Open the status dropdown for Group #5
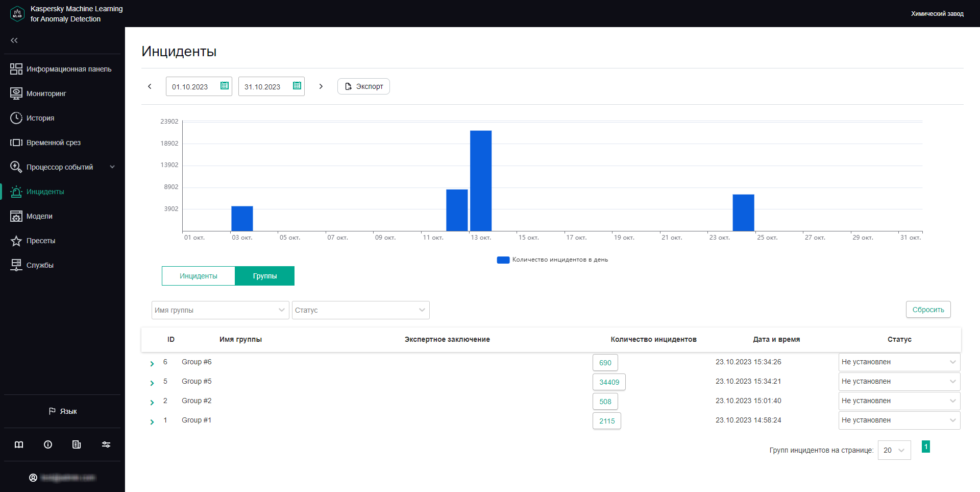The width and height of the screenshot is (980, 492). (899, 382)
